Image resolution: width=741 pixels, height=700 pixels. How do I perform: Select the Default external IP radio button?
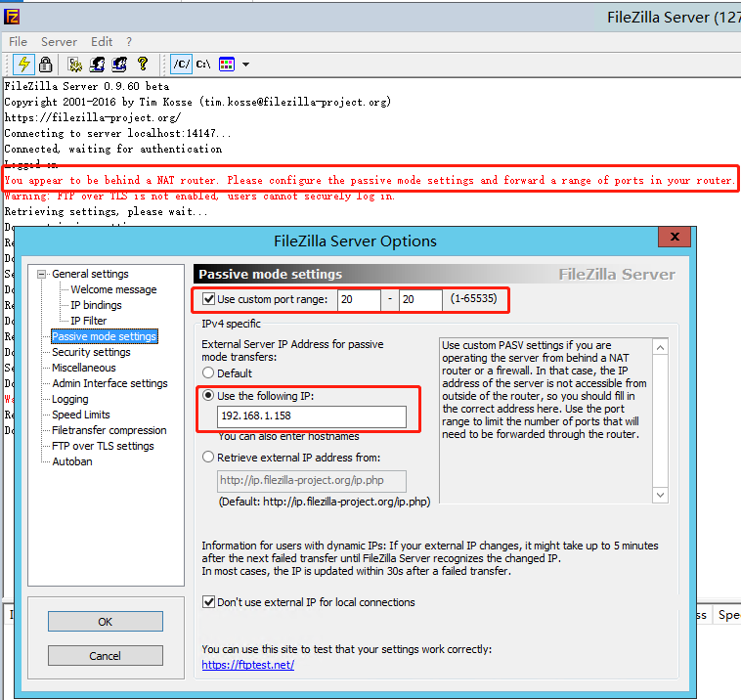pos(208,372)
